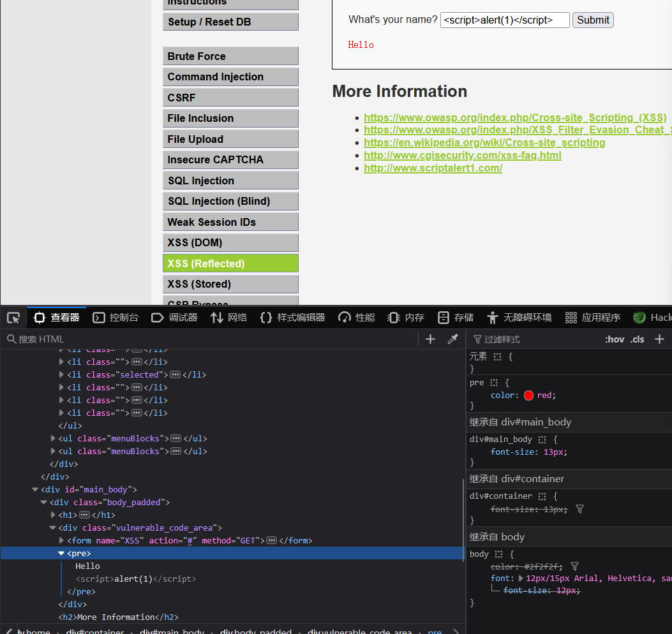Screen dimensions: 672x634
Task: Open the File Upload page
Action: 230,139
